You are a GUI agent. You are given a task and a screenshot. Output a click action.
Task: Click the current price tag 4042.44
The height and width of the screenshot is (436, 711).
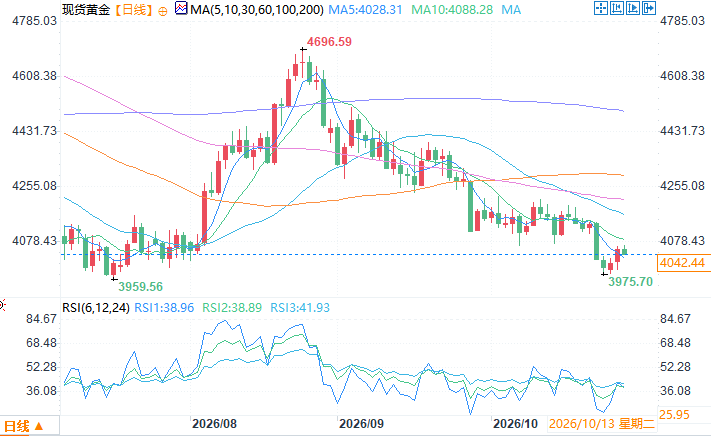[682, 263]
